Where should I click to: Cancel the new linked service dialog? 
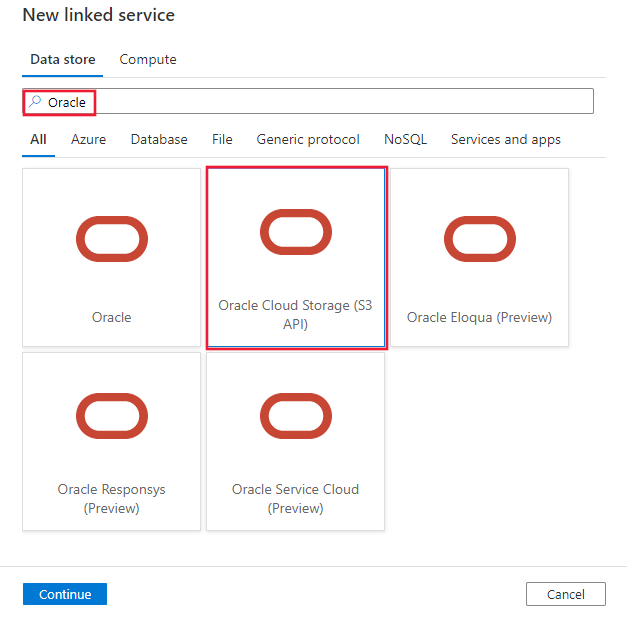tap(565, 594)
